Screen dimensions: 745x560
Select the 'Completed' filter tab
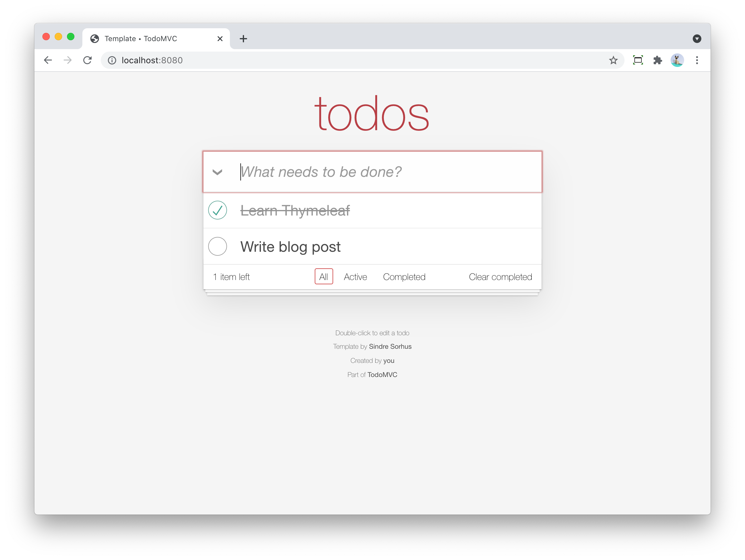[x=404, y=277]
